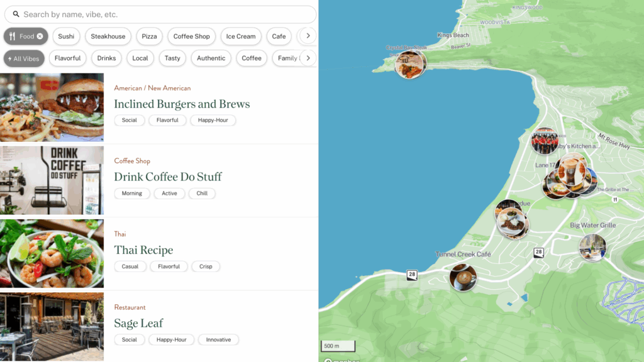Select the Flavorful vibe chip in filter row
The image size is (644, 362).
[x=67, y=58]
